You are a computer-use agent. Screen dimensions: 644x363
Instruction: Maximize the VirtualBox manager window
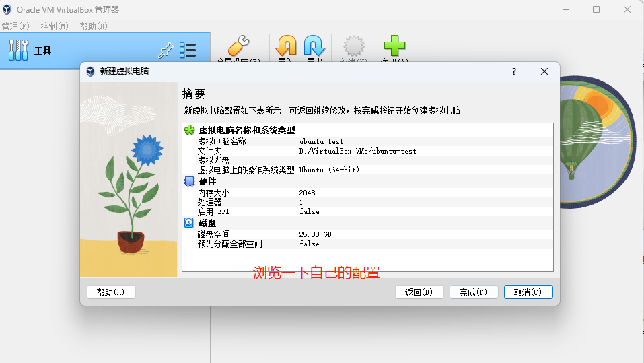tap(596, 9)
